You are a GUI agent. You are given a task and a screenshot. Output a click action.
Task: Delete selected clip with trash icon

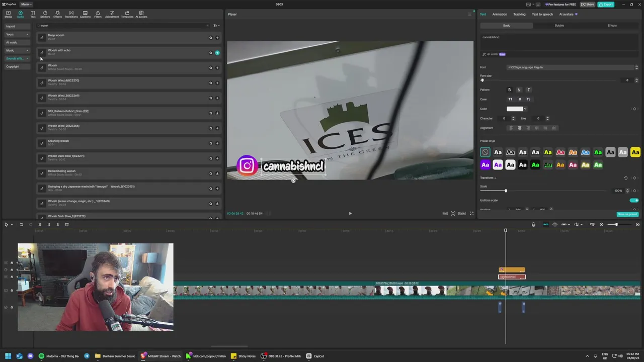tap(66, 225)
